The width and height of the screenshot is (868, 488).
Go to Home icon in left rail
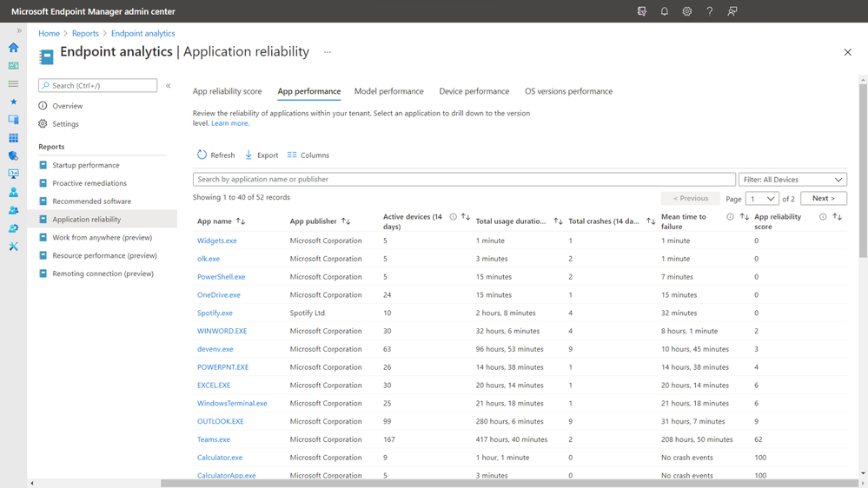pyautogui.click(x=13, y=48)
